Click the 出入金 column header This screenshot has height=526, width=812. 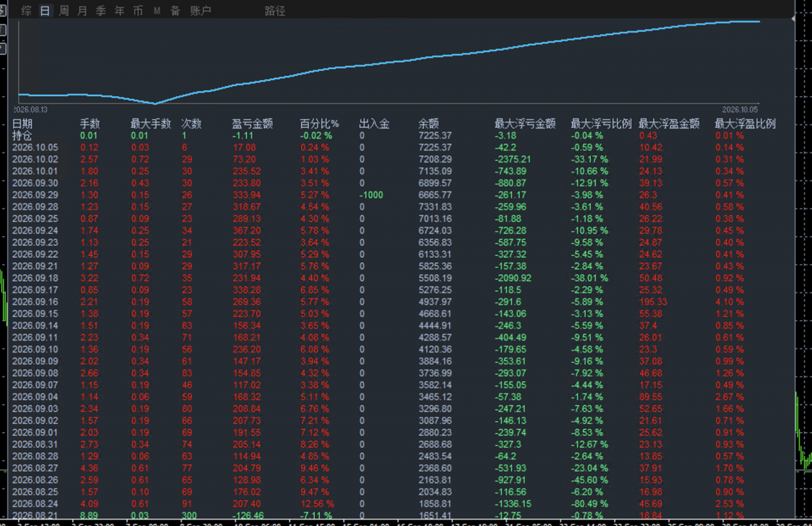[x=374, y=124]
